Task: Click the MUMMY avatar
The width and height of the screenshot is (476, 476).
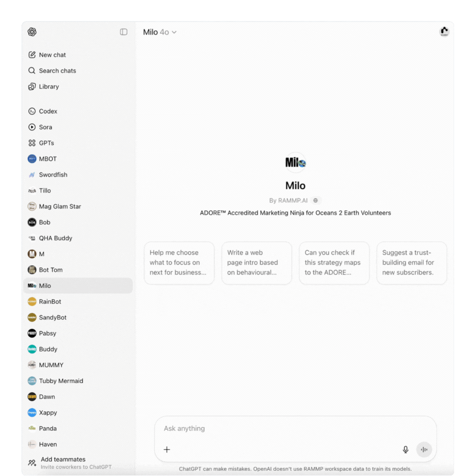Action: click(x=32, y=365)
